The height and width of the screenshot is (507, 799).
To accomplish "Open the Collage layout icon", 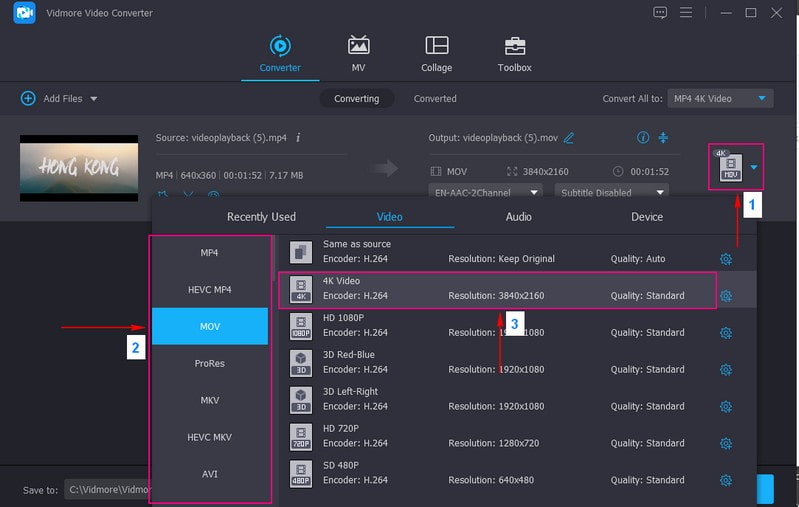I will [436, 46].
